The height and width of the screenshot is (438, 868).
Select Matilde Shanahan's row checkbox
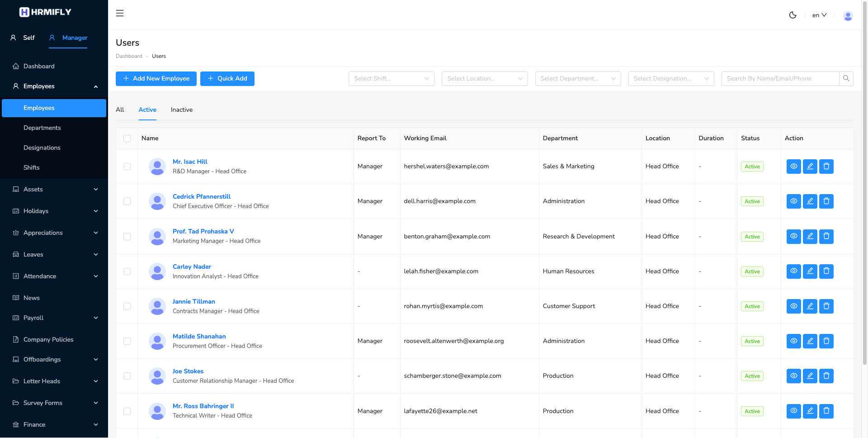click(x=127, y=341)
